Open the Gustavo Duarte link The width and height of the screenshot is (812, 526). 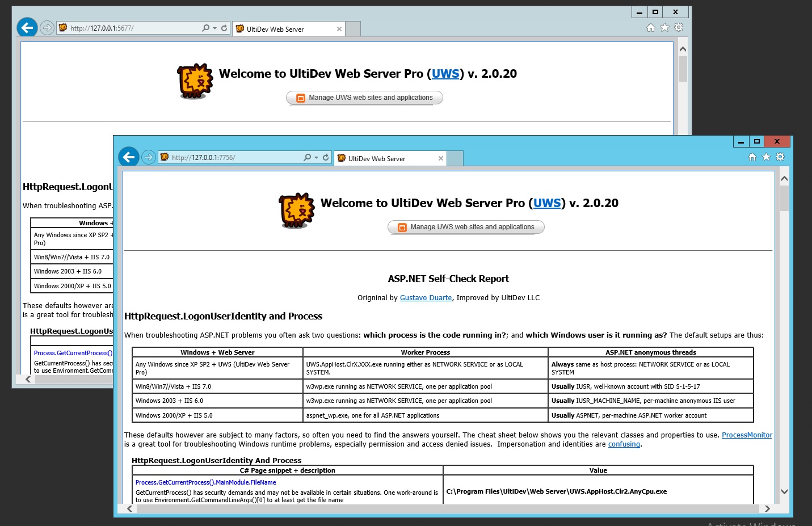426,298
